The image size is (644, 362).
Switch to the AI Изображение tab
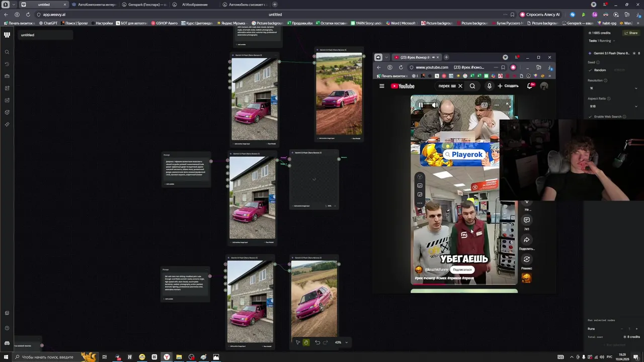[x=194, y=5]
